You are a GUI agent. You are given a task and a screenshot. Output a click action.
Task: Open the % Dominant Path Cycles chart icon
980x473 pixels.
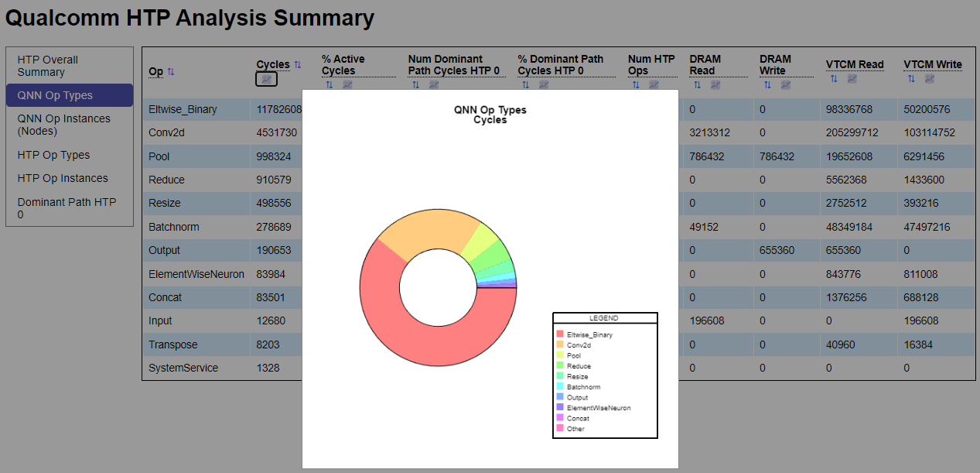click(542, 84)
